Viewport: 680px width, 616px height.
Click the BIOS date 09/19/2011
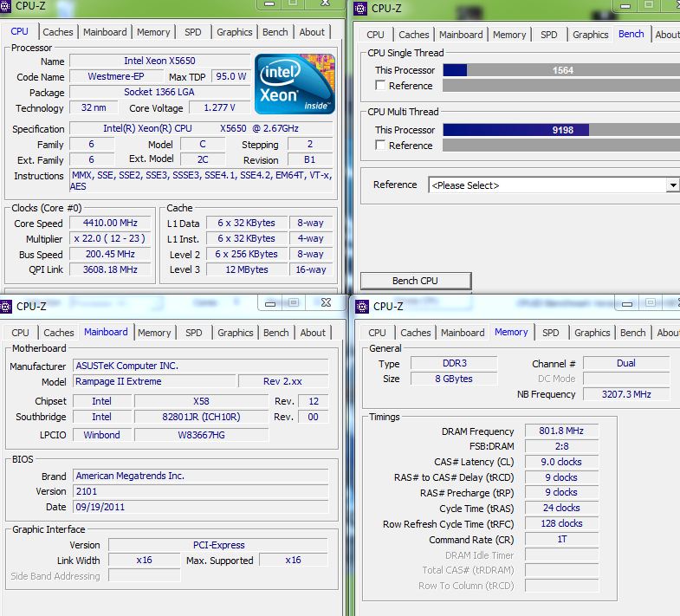(201, 507)
